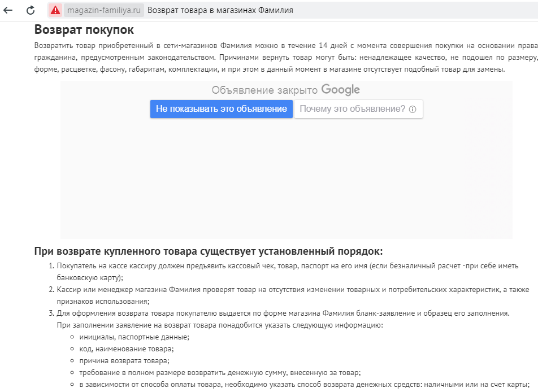Image resolution: width=538 pixels, height=392 pixels.
Task: Click the red security warning icon
Action: (54, 9)
